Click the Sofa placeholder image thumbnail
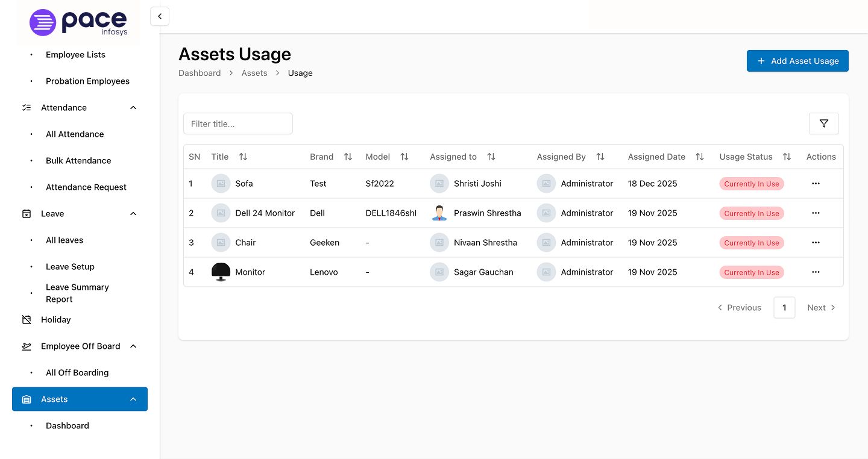Viewport: 868px width, 459px height. pyautogui.click(x=221, y=184)
